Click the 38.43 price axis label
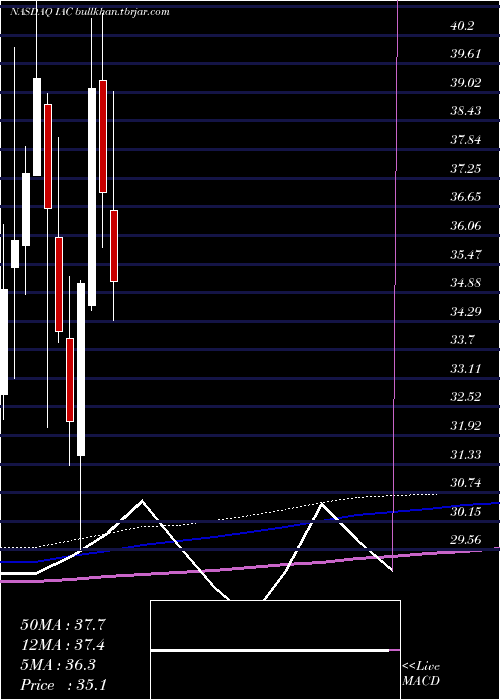Viewport: 500px width, 700px height. tap(466, 111)
